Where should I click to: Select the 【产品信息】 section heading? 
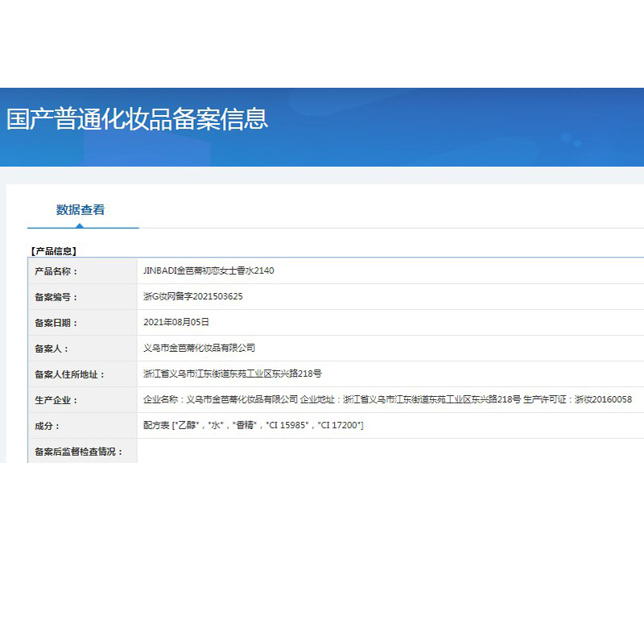[53, 251]
